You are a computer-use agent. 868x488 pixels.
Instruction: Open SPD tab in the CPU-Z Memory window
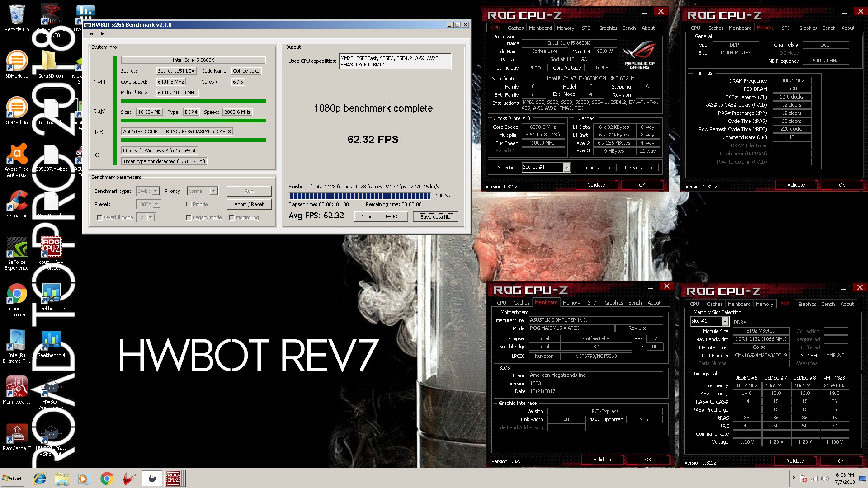click(x=786, y=28)
